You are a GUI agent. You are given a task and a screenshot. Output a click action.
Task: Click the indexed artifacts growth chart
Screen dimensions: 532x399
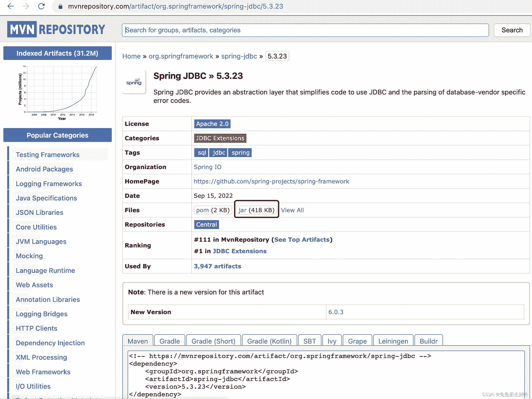pyautogui.click(x=58, y=92)
